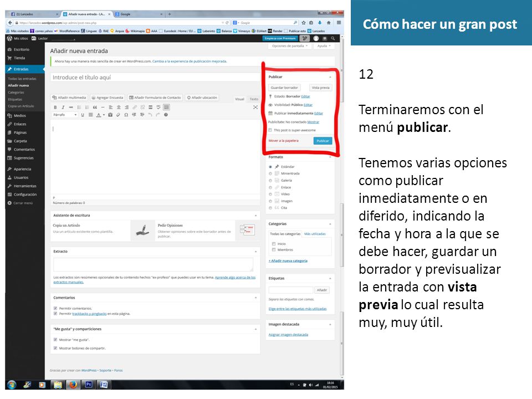Open editor keyboard shortcuts help
This screenshot has width=532, height=399.
(166, 115)
